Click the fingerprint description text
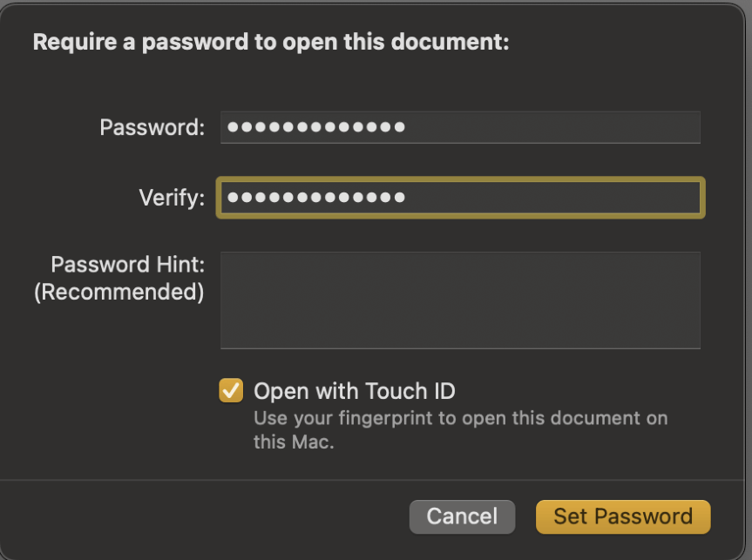Viewport: 752px width, 560px height. pyautogui.click(x=460, y=430)
